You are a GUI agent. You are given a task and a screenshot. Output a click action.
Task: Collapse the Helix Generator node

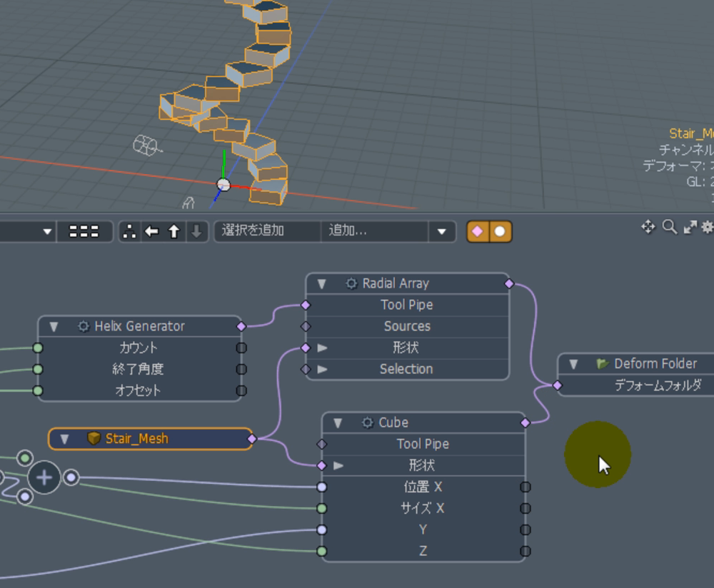pyautogui.click(x=54, y=327)
